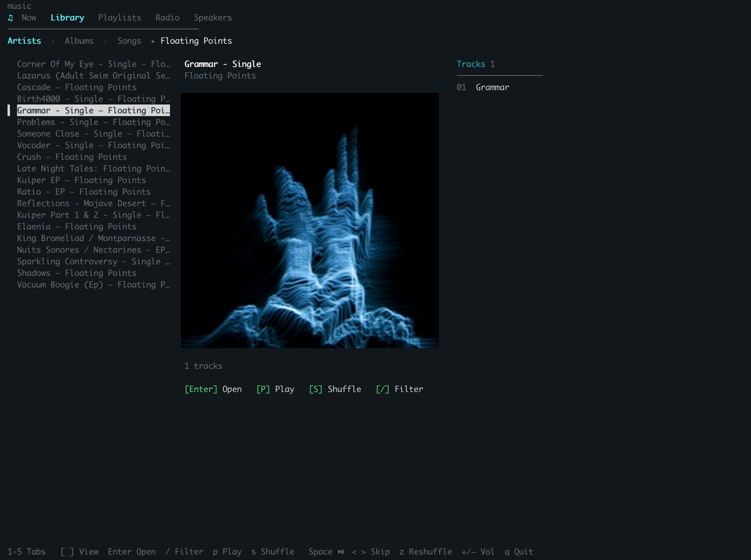The width and height of the screenshot is (751, 560).
Task: Click the [ ] View hint
Action: point(79,552)
